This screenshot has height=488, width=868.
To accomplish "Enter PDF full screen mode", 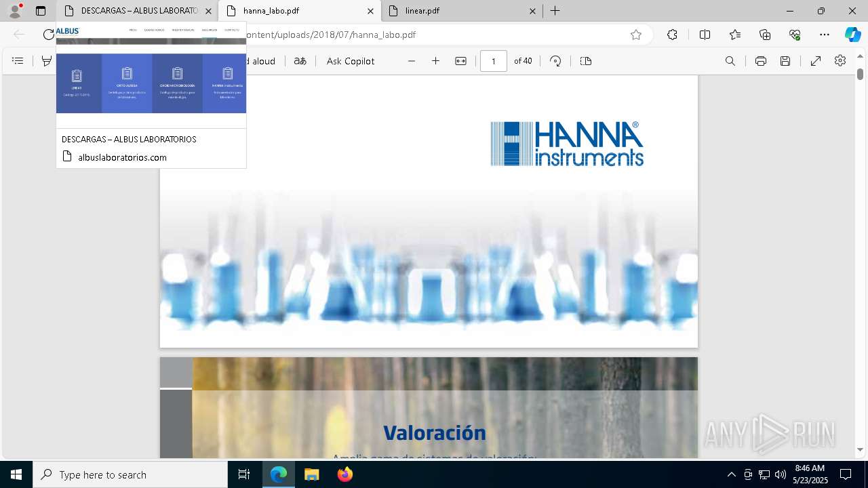I will (x=816, y=61).
